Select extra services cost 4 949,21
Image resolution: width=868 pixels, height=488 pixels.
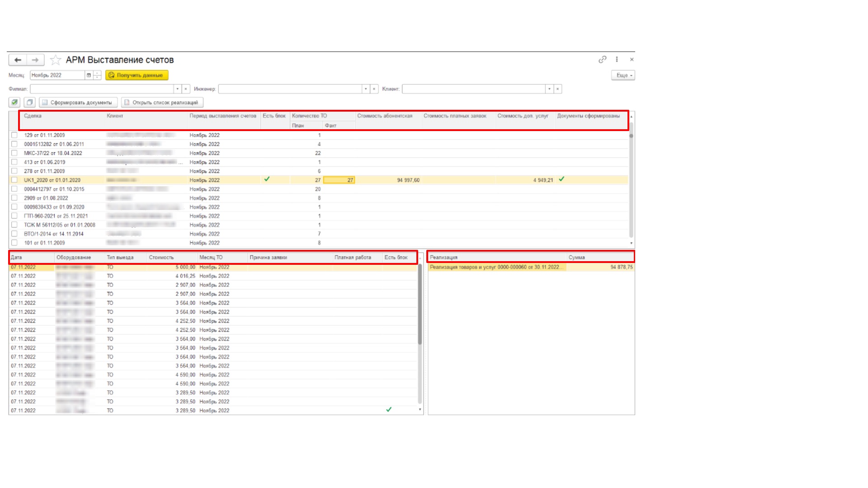tap(525, 180)
